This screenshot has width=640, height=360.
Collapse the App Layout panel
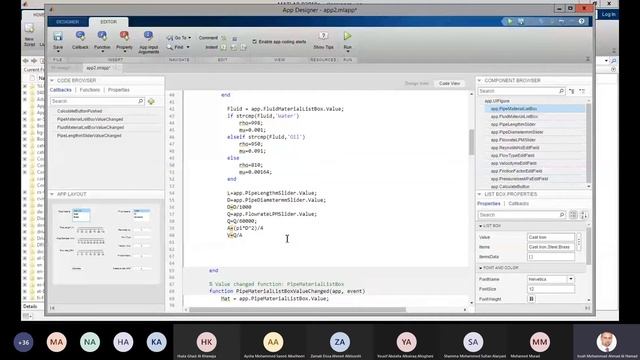[52, 194]
